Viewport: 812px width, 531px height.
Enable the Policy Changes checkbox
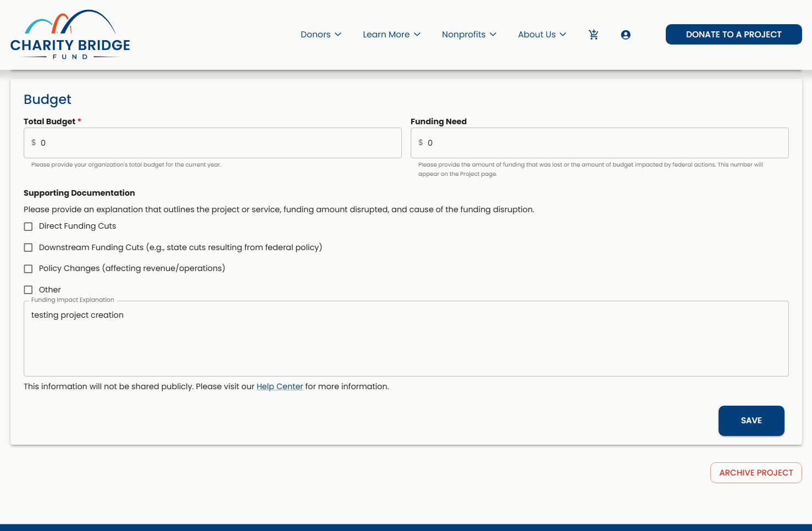[29, 269]
